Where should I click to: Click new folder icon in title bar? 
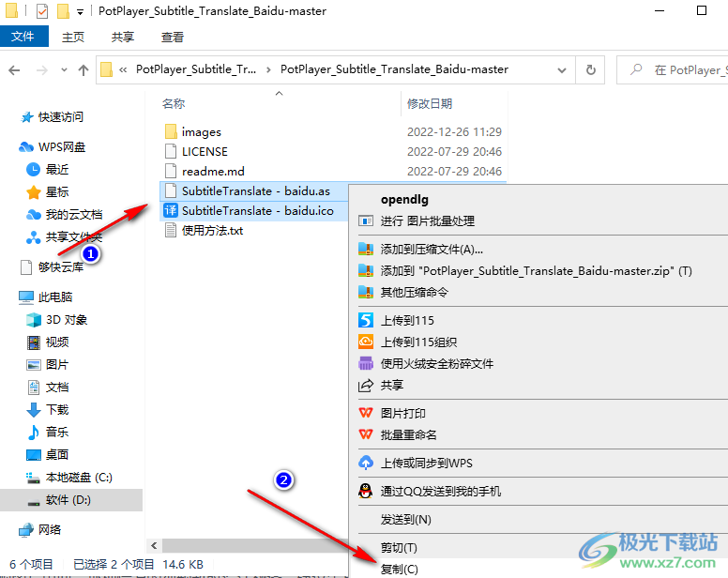pos(63,10)
